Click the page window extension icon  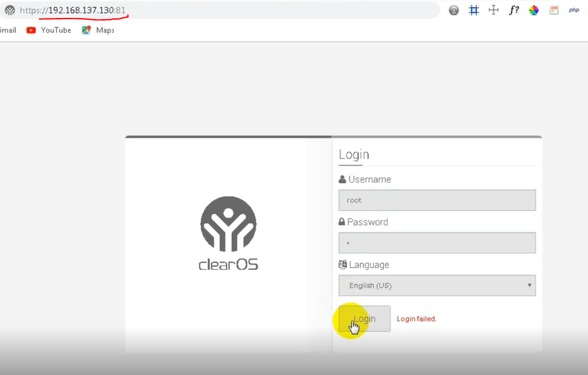[x=554, y=10]
